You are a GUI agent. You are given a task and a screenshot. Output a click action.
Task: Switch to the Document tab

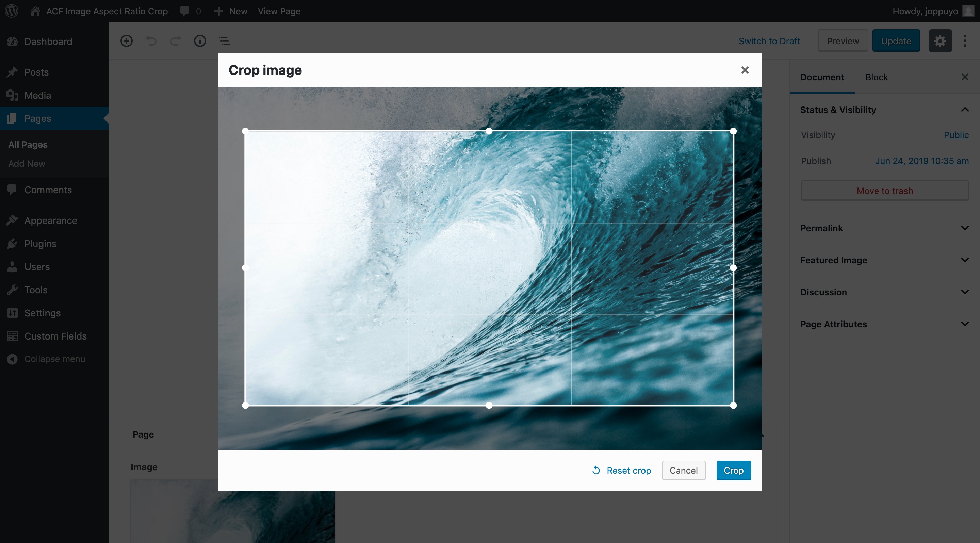tap(821, 76)
